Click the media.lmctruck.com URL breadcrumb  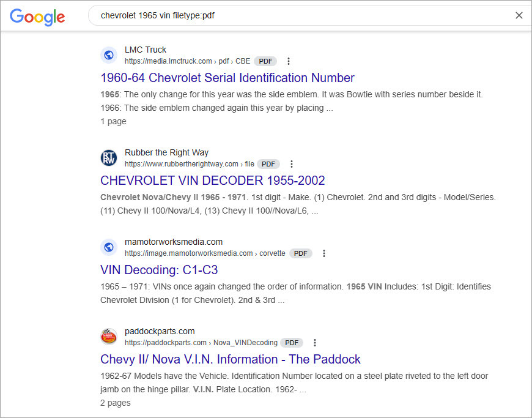point(187,61)
